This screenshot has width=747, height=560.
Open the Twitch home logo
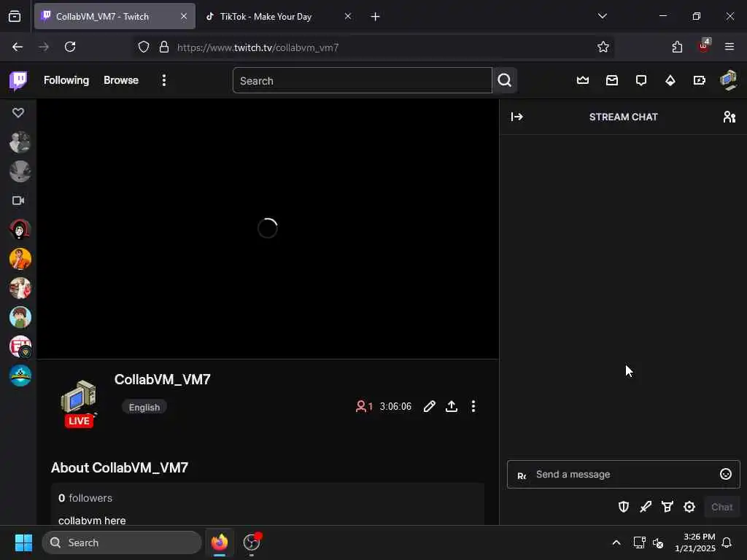(18, 80)
